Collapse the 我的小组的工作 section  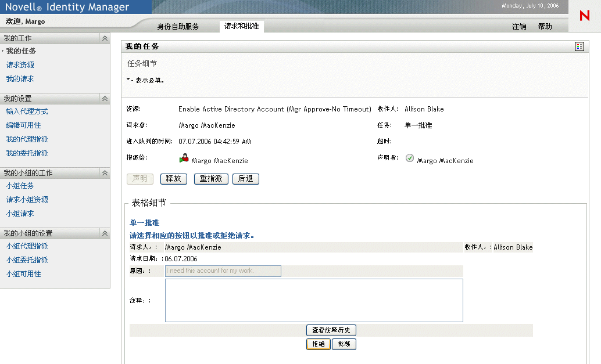coord(105,173)
